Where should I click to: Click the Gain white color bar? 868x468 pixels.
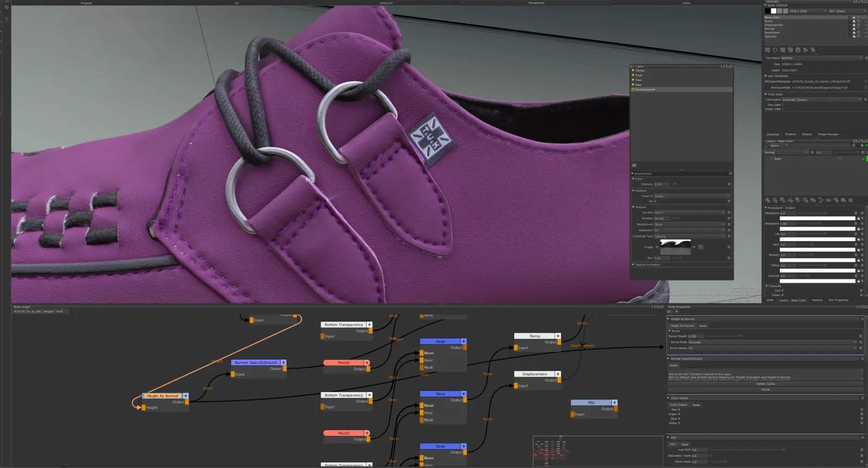(818, 250)
